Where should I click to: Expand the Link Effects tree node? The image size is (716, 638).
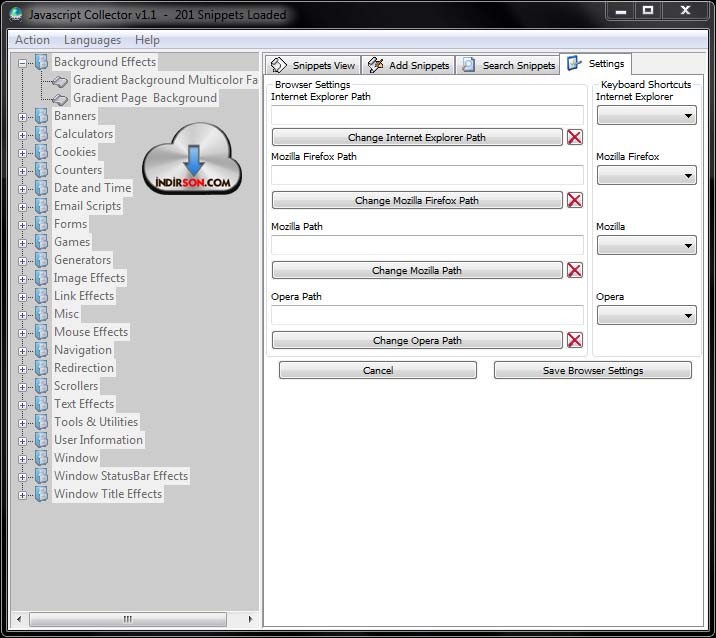click(x=22, y=297)
